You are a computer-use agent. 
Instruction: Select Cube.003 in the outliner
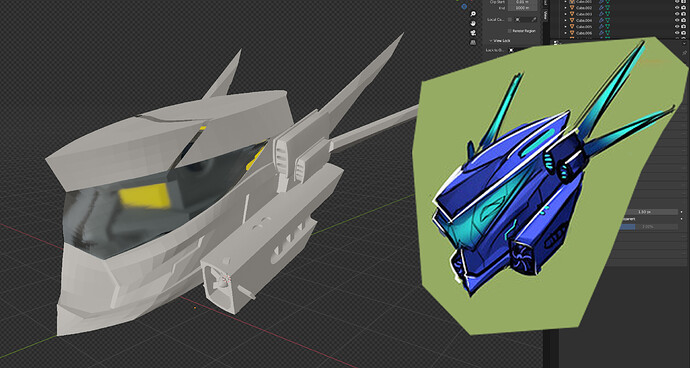(x=584, y=14)
